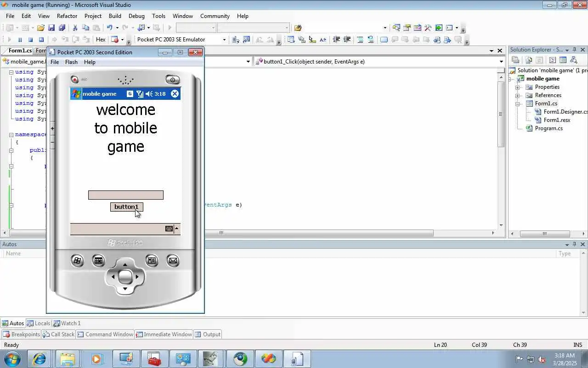The width and height of the screenshot is (588, 368).
Task: Select Form1.Designer.cs in Solution Explorer
Action: pyautogui.click(x=565, y=112)
